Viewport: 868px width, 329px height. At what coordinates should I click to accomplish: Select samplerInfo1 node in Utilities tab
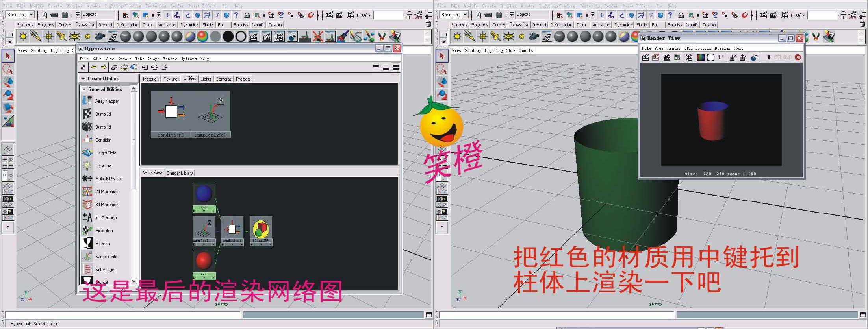210,115
